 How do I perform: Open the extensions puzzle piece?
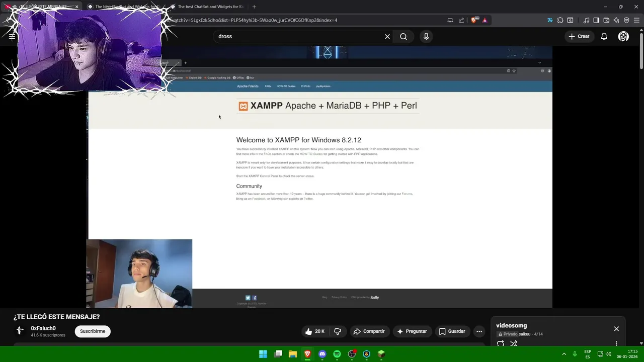coord(560,21)
